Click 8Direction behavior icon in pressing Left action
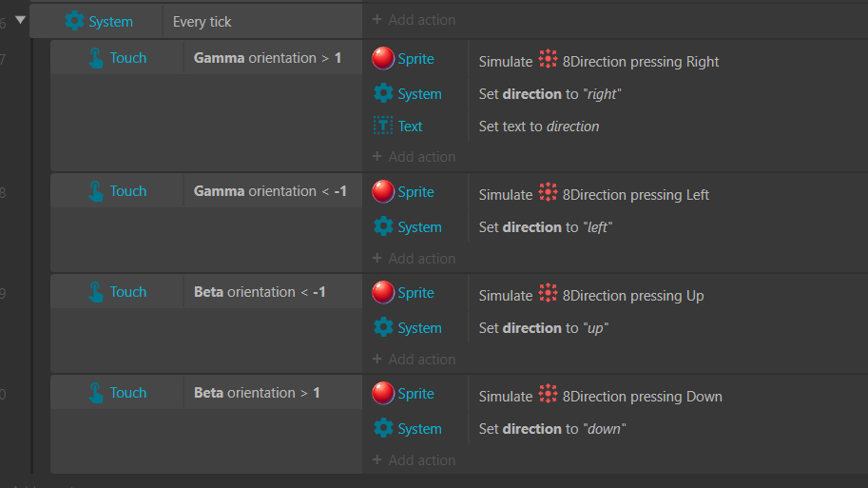The image size is (868, 488). pyautogui.click(x=548, y=192)
